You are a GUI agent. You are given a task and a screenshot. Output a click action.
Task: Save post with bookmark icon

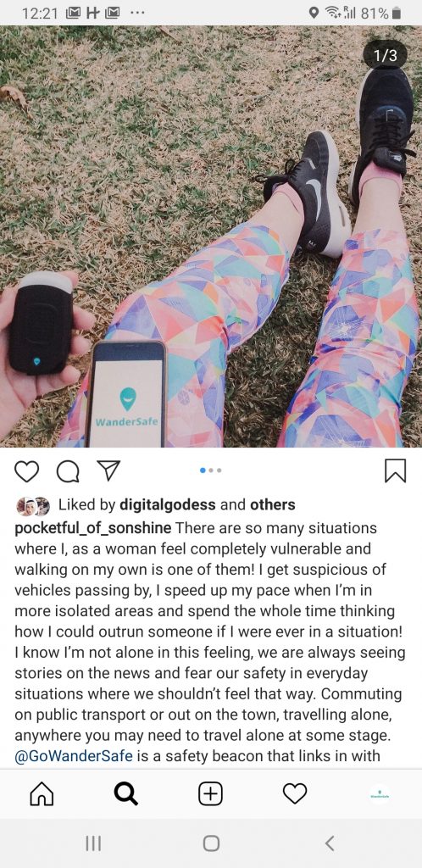click(396, 470)
